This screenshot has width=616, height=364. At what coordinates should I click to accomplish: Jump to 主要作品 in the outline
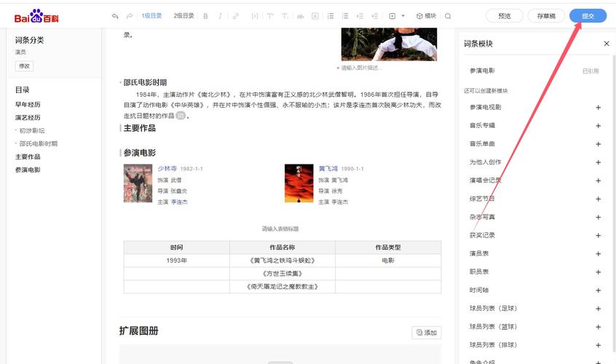tap(28, 157)
